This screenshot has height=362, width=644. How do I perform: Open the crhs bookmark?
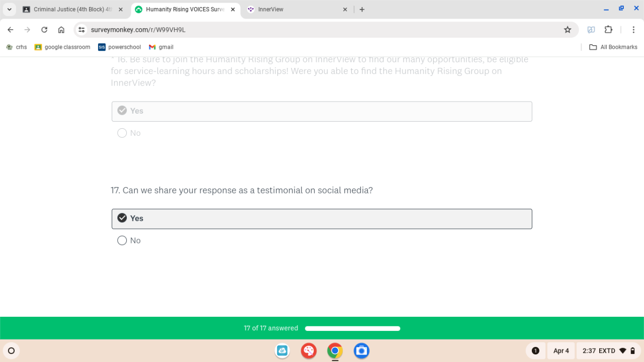pyautogui.click(x=16, y=47)
